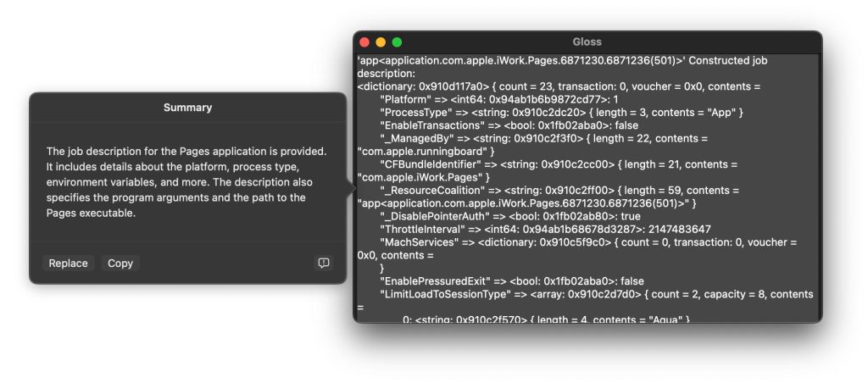Click the "EnablePressuredExit" bool line
Viewport: 868px width, 383px height.
[x=509, y=281]
